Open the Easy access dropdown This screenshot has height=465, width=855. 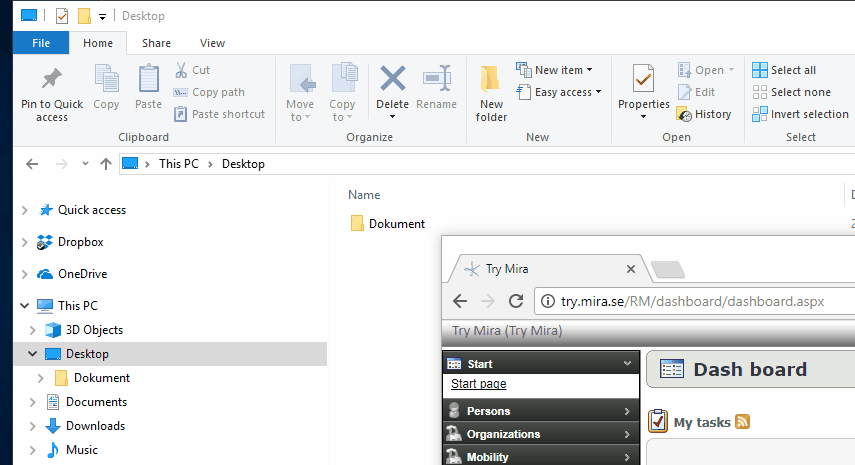(x=559, y=92)
